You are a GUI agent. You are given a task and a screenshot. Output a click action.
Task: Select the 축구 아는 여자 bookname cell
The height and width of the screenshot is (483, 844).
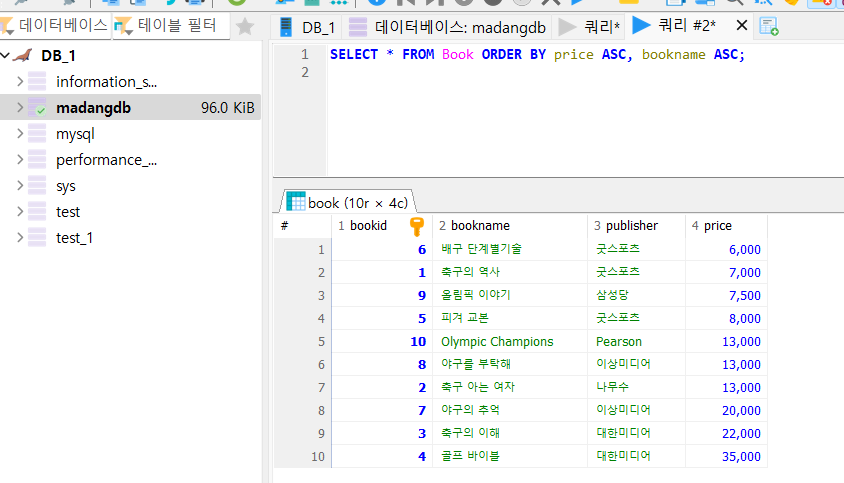510,387
